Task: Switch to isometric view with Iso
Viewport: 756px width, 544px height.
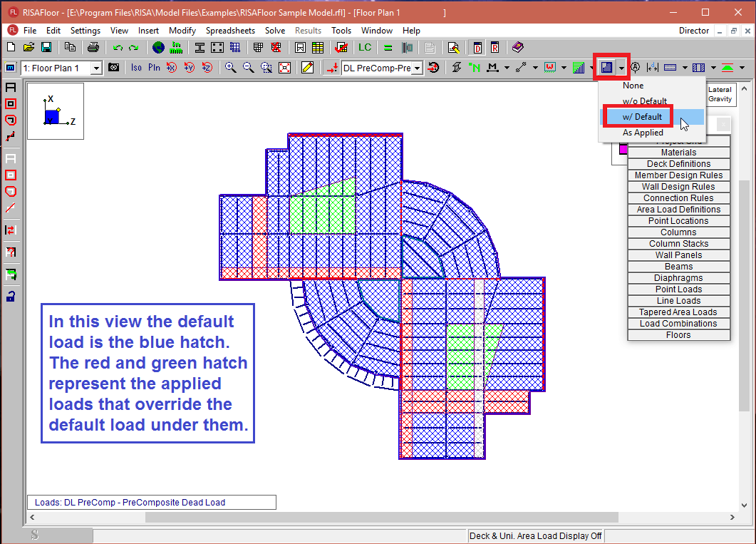Action: (136, 68)
